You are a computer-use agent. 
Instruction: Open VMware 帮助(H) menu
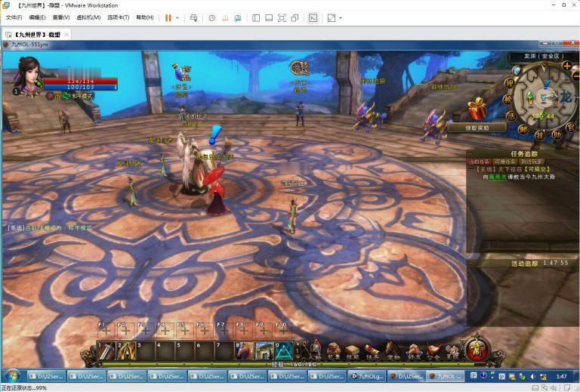coord(145,17)
